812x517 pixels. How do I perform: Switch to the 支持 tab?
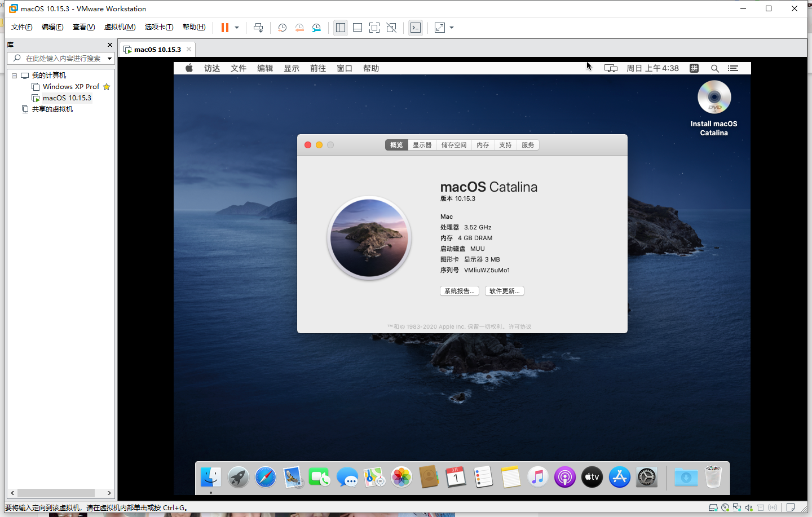pyautogui.click(x=505, y=145)
